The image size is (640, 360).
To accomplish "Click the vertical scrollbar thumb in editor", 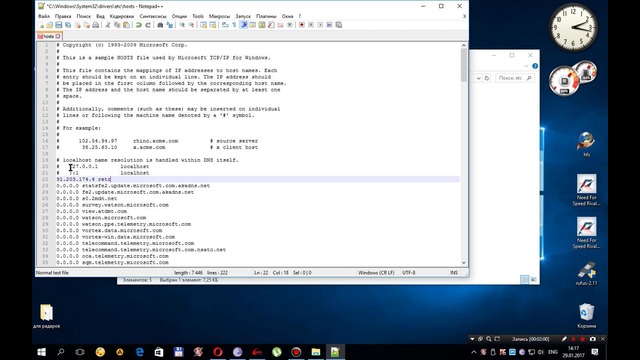I will pos(464,64).
